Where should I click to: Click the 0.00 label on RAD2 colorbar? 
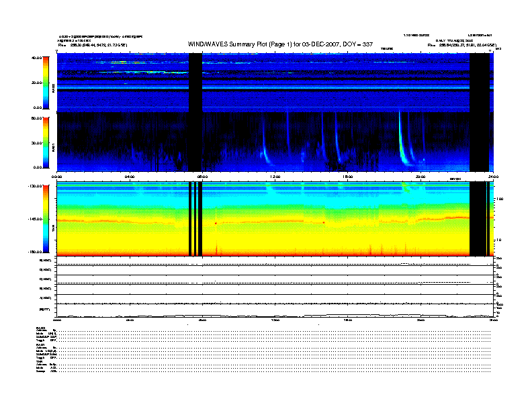point(38,107)
